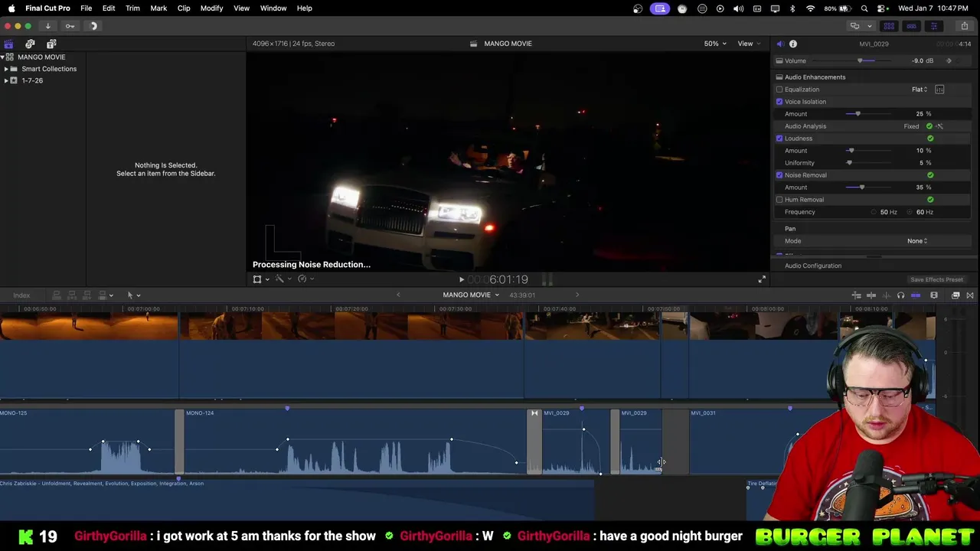Open the File menu
This screenshot has height=551, width=980.
tap(87, 8)
